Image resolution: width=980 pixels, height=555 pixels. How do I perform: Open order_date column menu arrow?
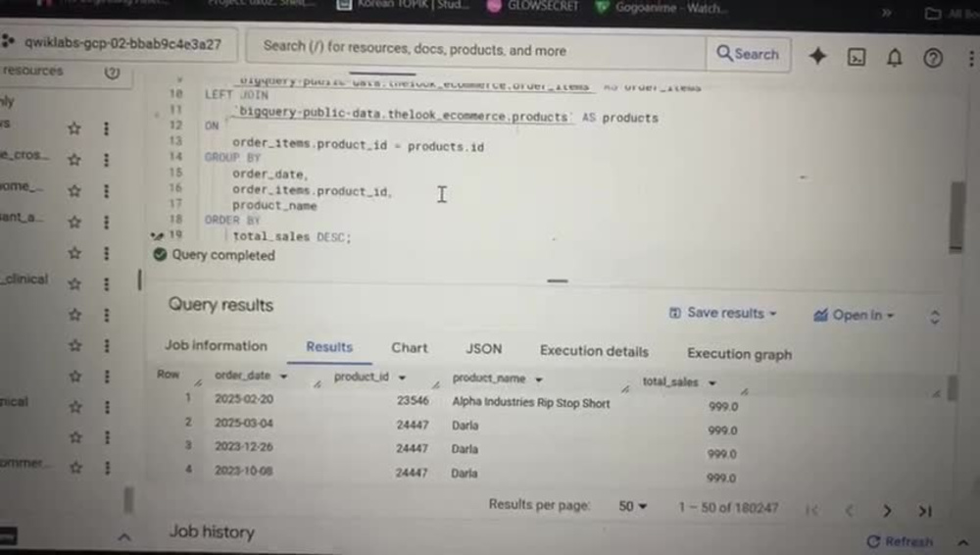coord(284,377)
